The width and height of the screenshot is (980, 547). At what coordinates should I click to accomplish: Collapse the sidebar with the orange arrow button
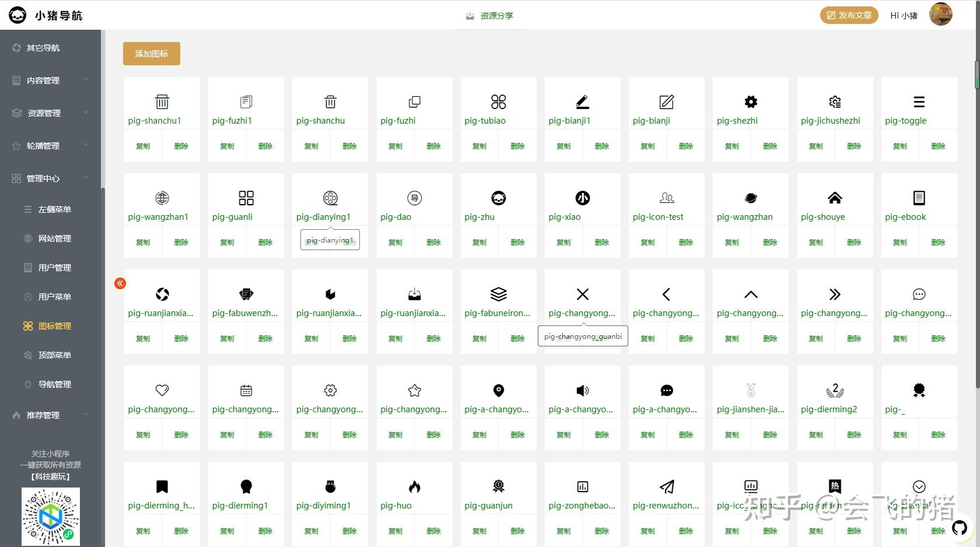click(x=120, y=283)
